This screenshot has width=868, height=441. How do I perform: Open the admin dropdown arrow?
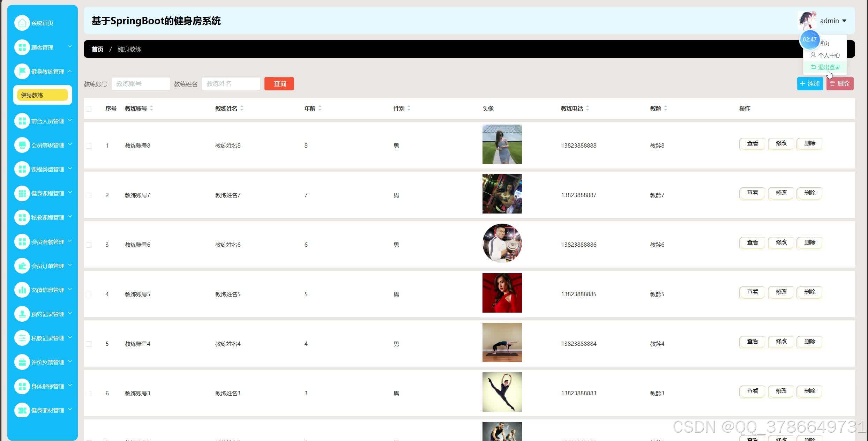tap(844, 21)
